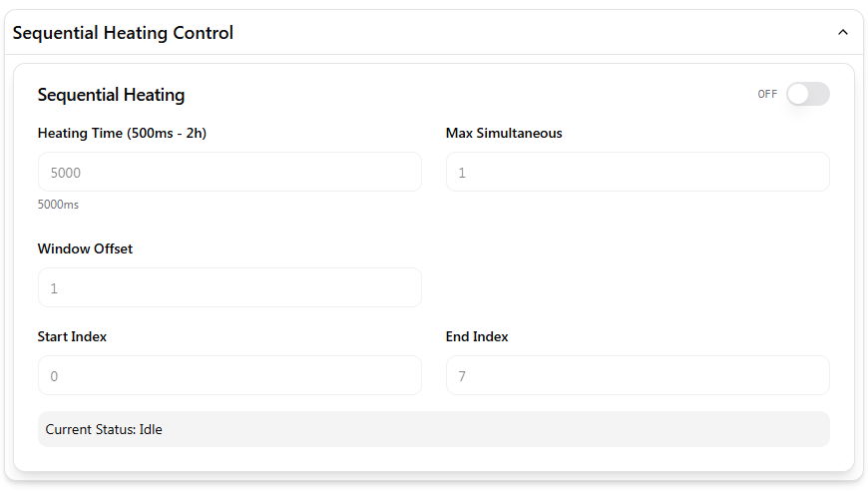The width and height of the screenshot is (868, 491).
Task: Focus the Heating Time input field
Action: pos(229,172)
